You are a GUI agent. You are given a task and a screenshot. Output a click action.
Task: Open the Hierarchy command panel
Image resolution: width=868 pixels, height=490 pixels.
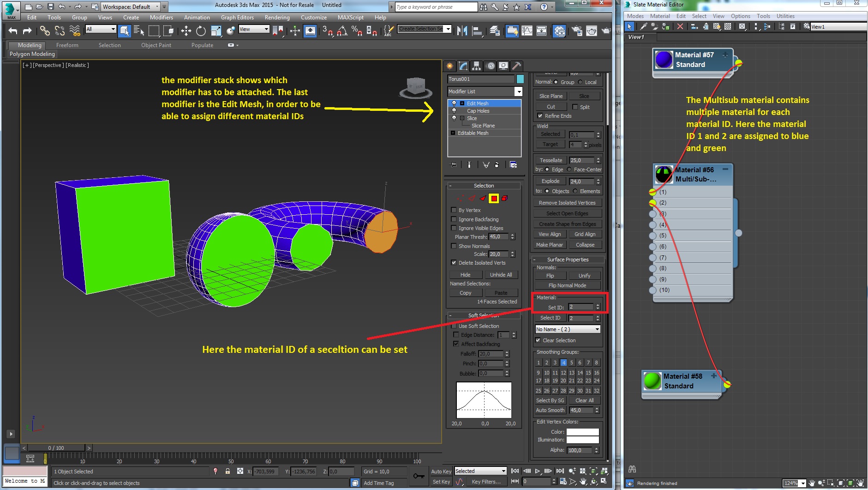point(477,66)
